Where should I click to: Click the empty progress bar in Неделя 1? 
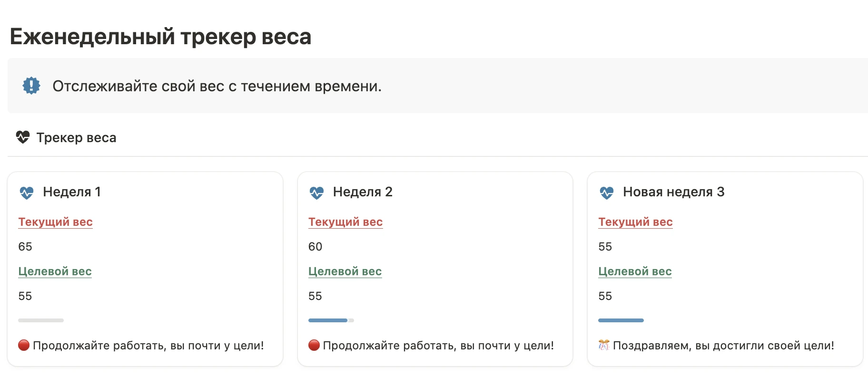click(x=41, y=320)
